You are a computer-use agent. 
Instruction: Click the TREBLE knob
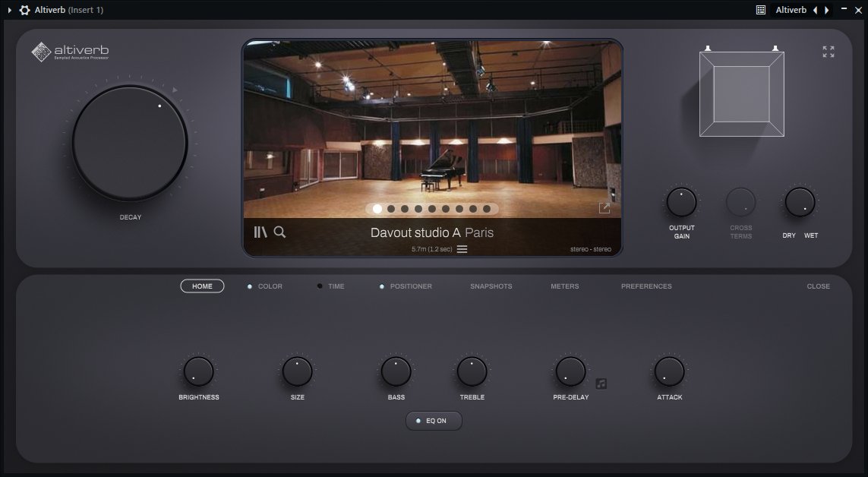coord(472,371)
